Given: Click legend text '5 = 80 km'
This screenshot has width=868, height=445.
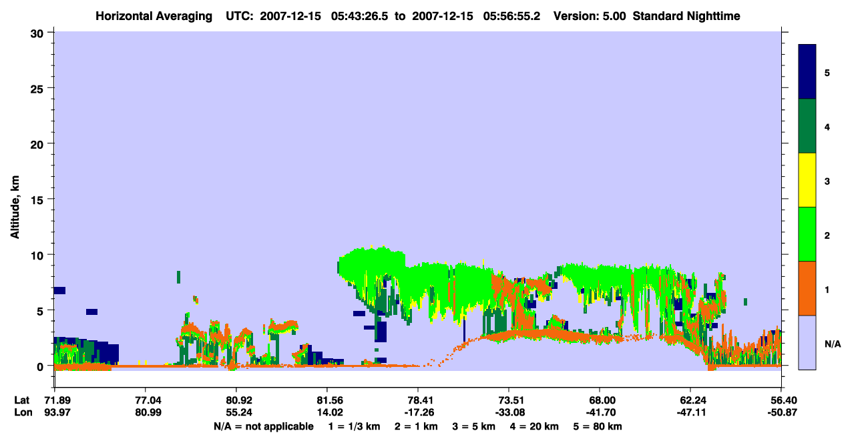Looking at the screenshot, I should [598, 426].
